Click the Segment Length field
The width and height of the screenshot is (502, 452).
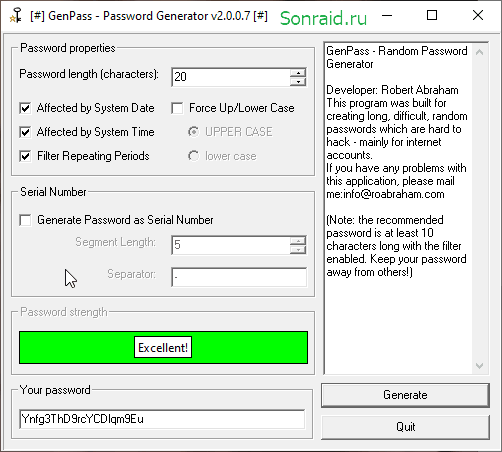pyautogui.click(x=231, y=245)
